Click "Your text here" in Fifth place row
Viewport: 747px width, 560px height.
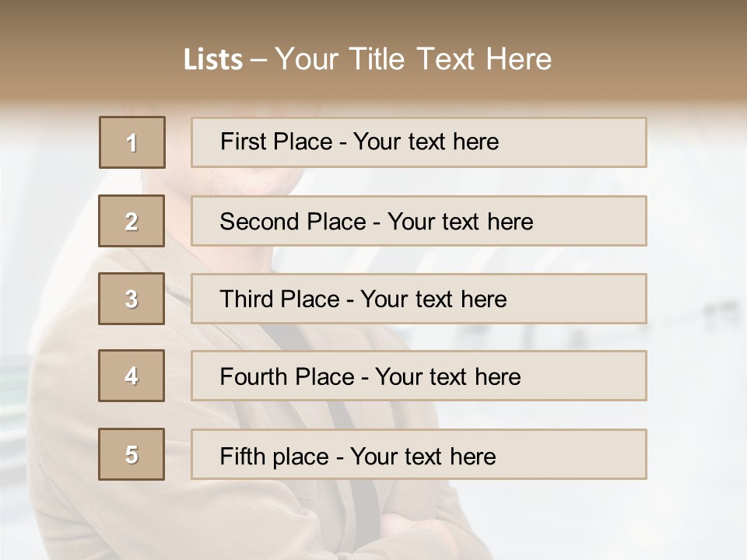423,456
